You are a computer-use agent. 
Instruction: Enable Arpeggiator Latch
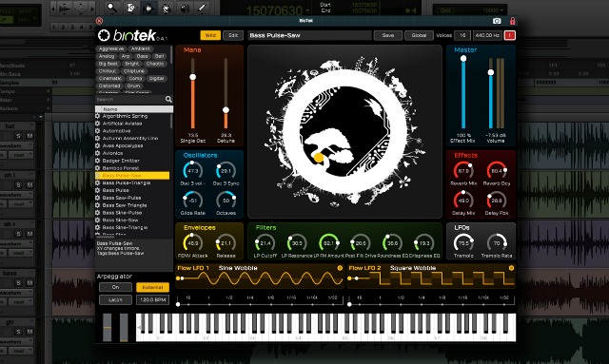point(115,300)
